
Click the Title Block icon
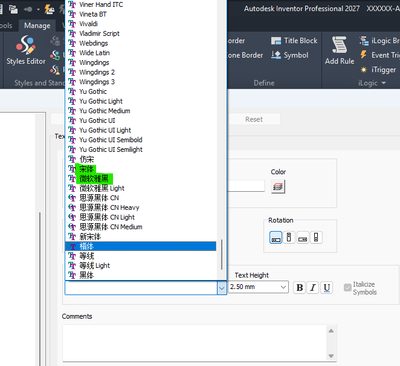(276, 41)
